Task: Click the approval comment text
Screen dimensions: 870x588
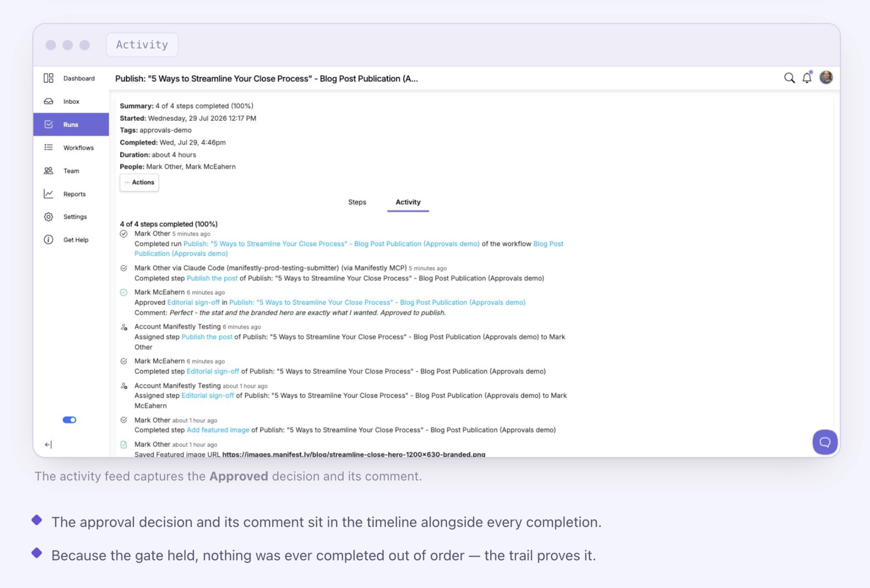Action: pos(307,313)
